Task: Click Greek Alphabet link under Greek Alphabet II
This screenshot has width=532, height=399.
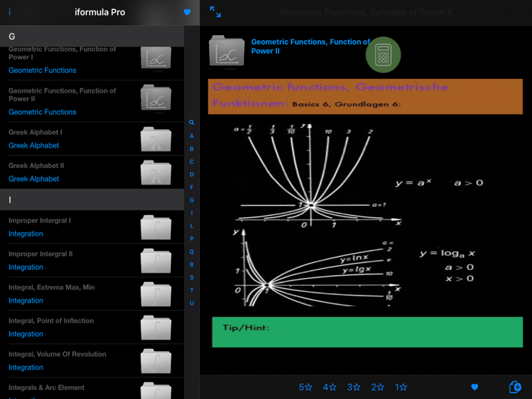Action: (x=33, y=179)
